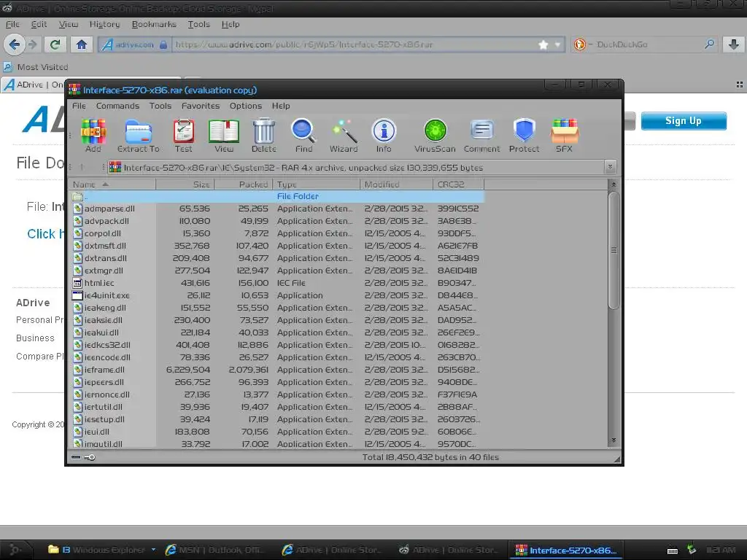
Task: Click the clock in the system tray
Action: (721, 550)
